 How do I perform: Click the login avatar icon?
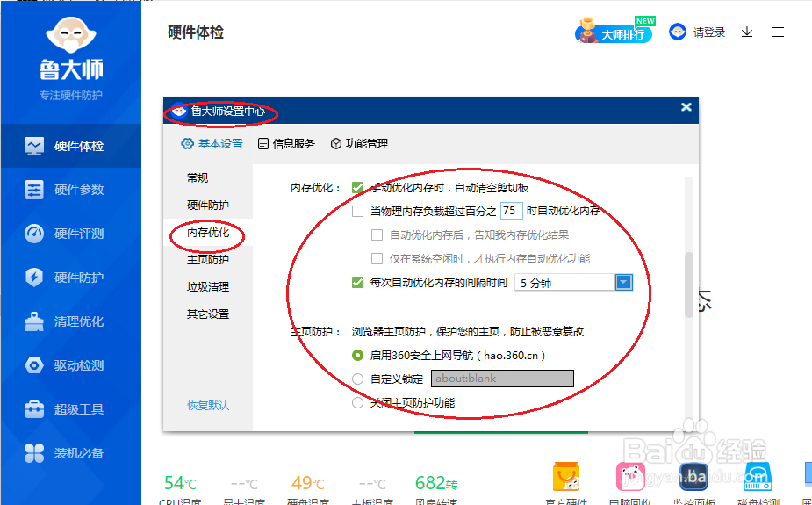[678, 32]
